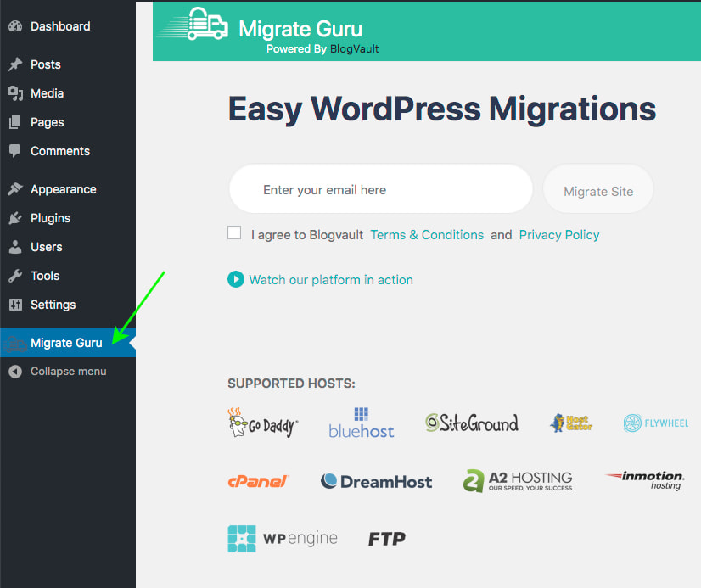Click the Comments speech bubble icon
This screenshot has height=588, width=701.
(x=15, y=151)
